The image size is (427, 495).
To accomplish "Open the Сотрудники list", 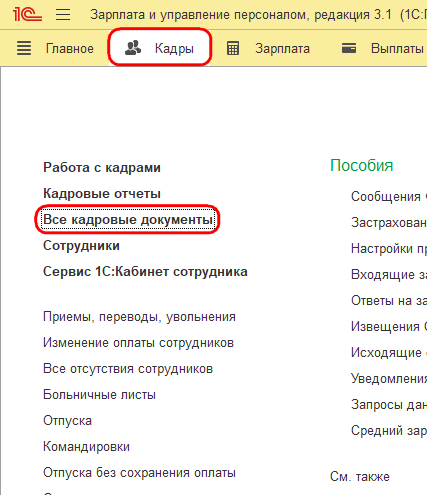I will tap(81, 245).
